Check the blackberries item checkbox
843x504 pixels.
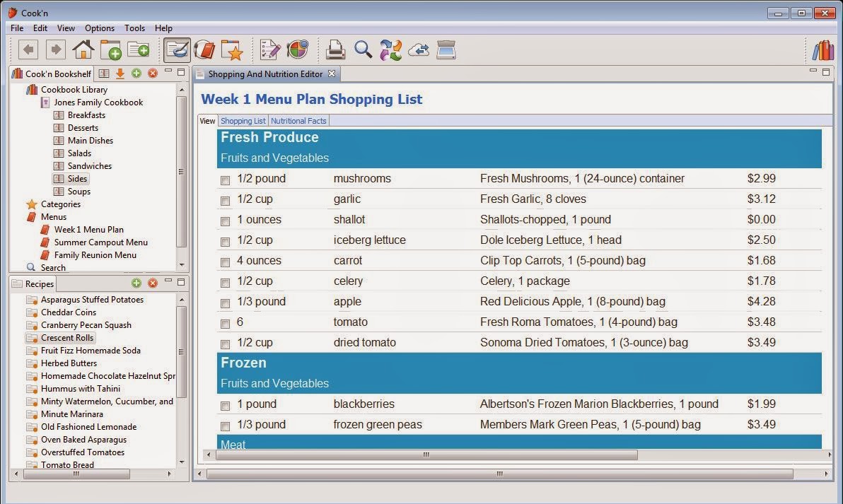click(226, 406)
